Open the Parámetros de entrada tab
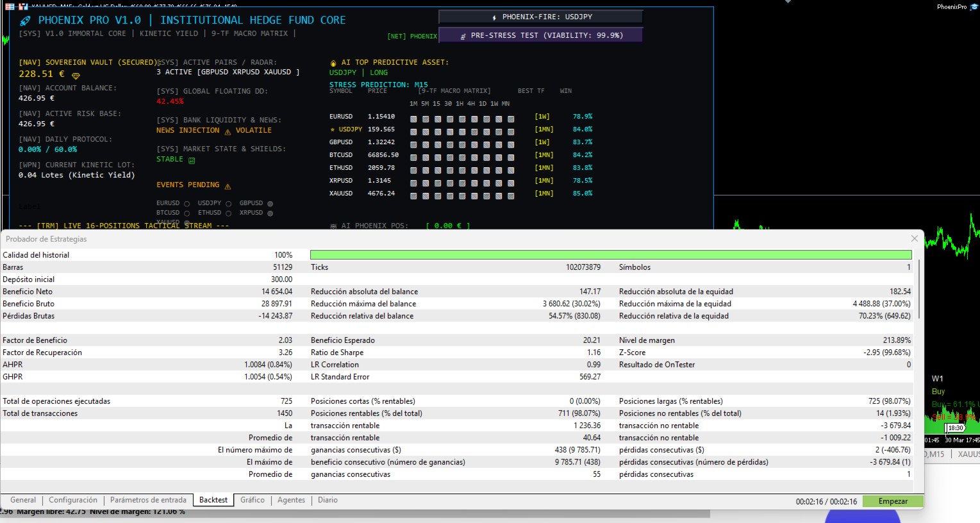The height and width of the screenshot is (523, 980). 148,500
